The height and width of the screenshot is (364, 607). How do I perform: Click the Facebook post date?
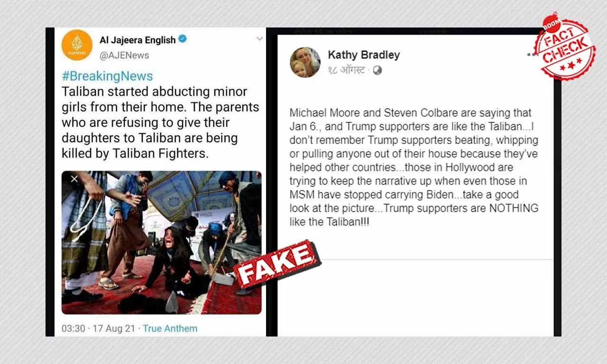click(x=346, y=70)
